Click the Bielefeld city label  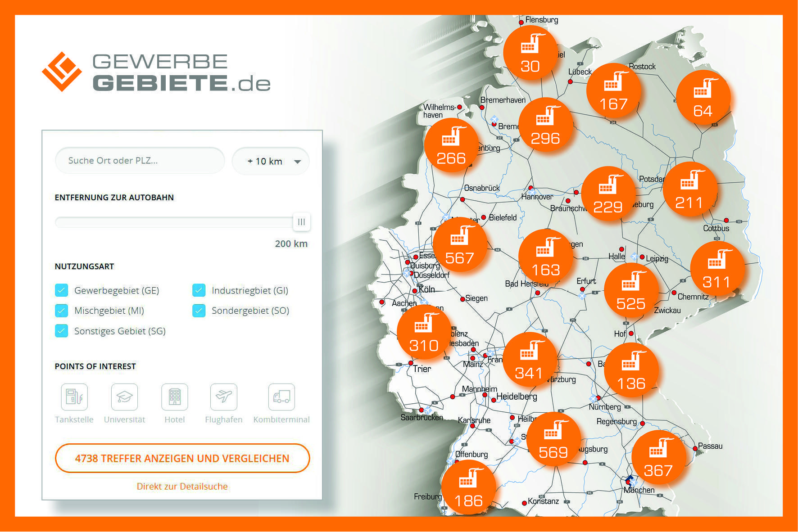click(x=503, y=217)
